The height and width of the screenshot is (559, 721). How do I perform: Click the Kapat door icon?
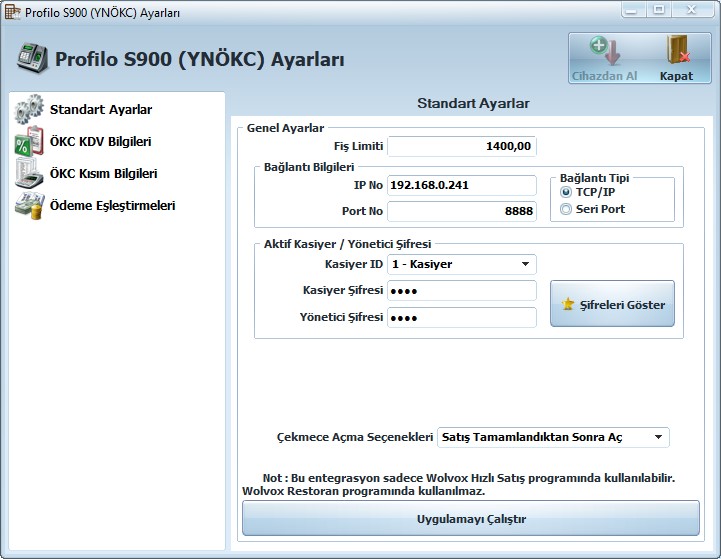[x=678, y=50]
